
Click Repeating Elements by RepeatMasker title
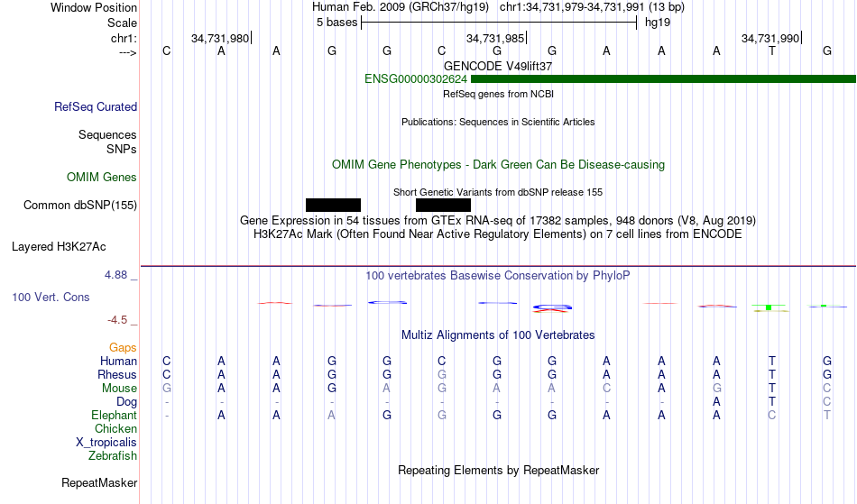point(498,471)
